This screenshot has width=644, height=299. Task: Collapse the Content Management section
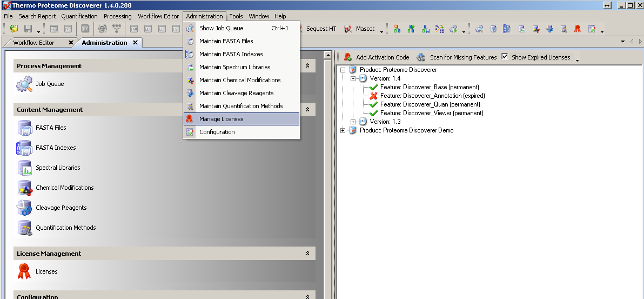tap(307, 109)
